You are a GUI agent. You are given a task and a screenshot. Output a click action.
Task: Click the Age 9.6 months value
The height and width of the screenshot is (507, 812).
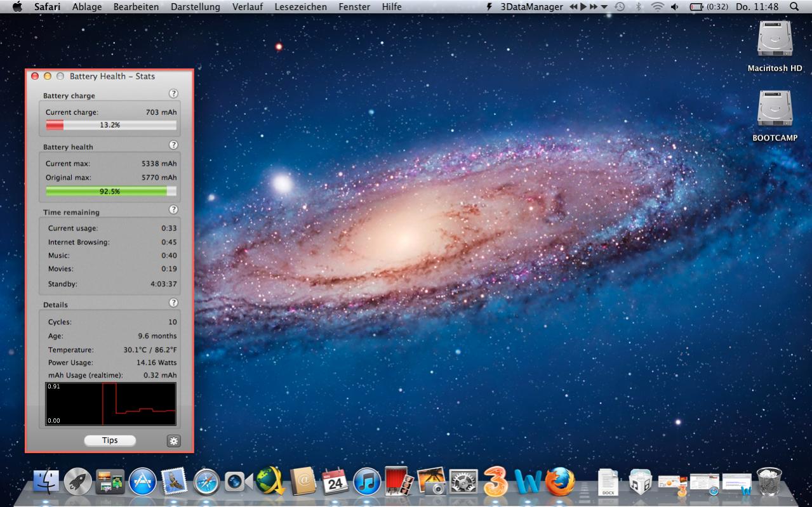tap(157, 336)
